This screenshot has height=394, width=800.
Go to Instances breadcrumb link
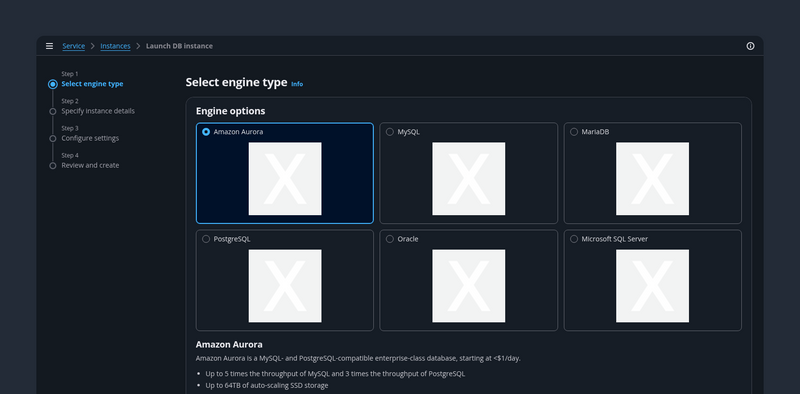coord(115,46)
